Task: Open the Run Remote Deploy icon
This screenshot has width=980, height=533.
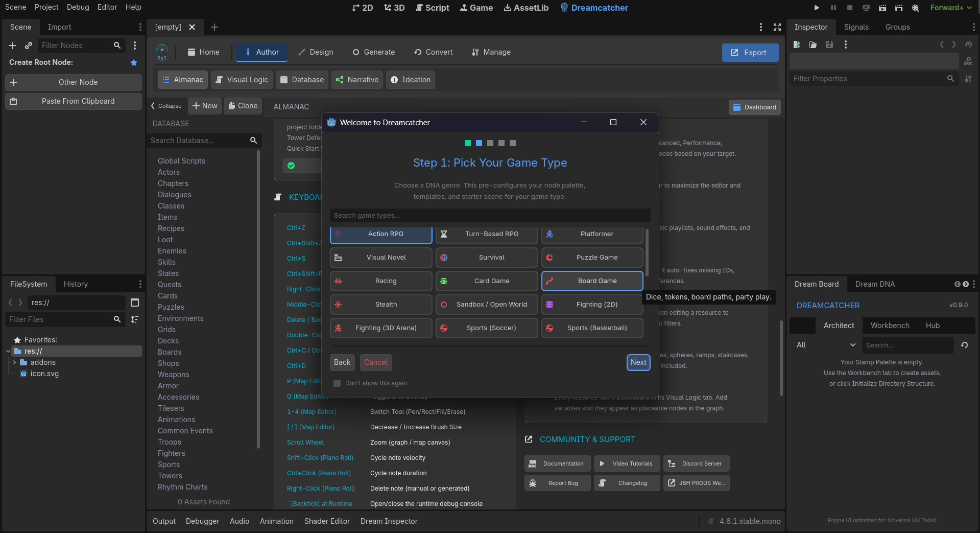Action: click(866, 8)
